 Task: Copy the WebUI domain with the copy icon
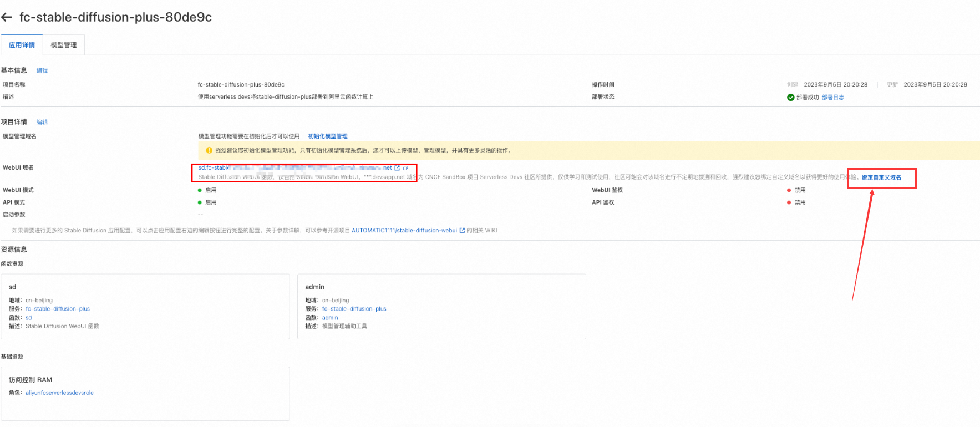(405, 168)
